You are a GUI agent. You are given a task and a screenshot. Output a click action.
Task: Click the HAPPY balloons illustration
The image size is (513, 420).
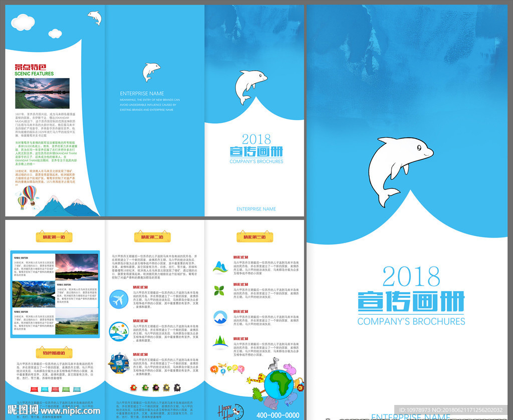227,368
